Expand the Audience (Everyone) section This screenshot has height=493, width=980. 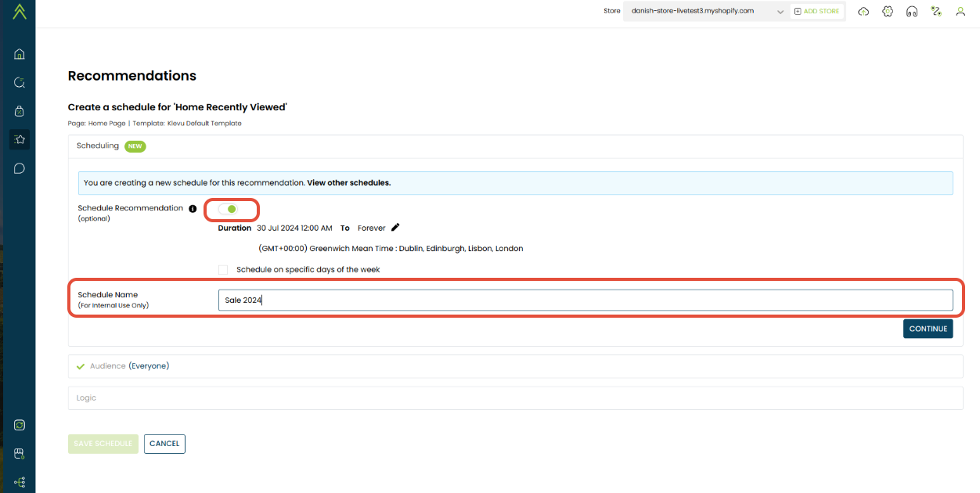click(x=129, y=366)
